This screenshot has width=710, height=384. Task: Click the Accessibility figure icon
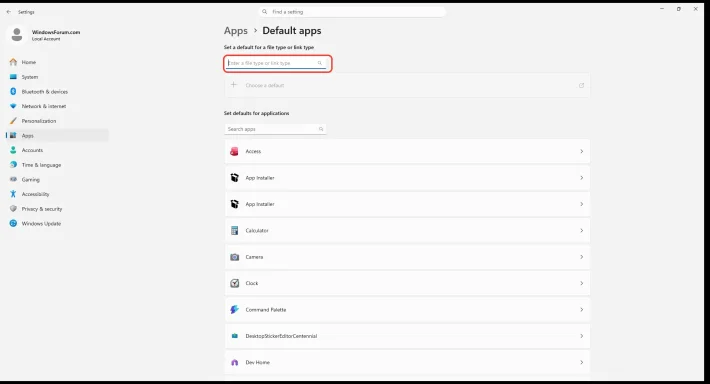tap(13, 194)
